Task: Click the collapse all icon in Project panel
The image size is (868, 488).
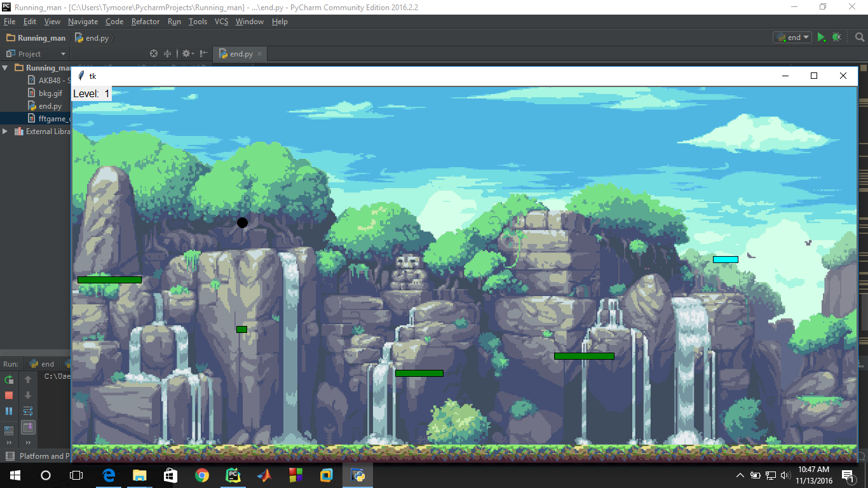Action: coord(167,54)
